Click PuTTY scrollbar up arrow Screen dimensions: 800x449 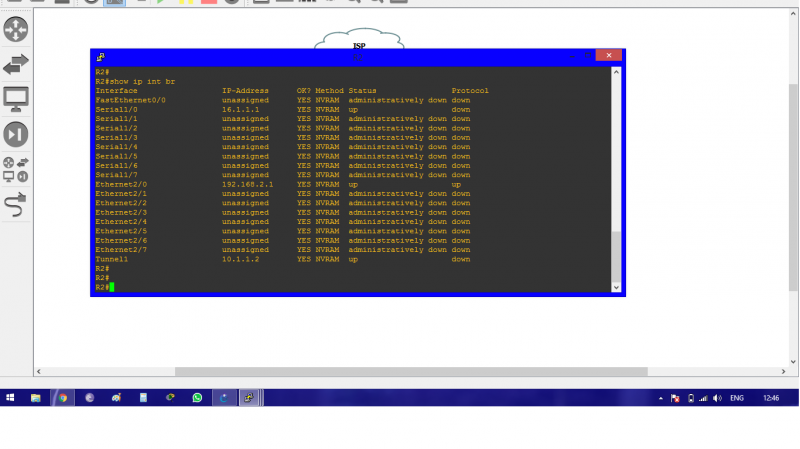tap(616, 72)
